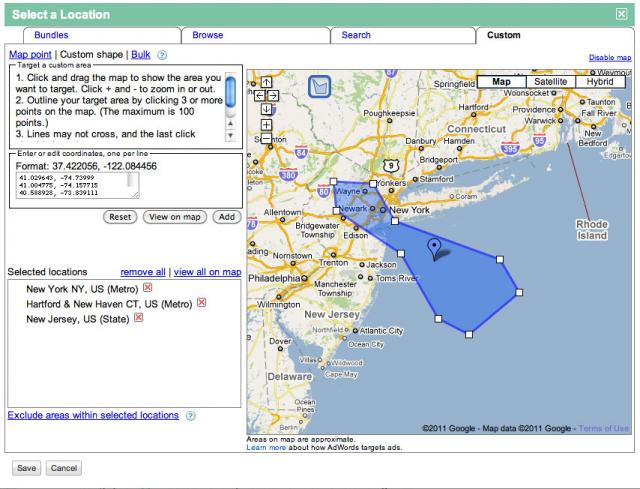Open the Terms of Use link
The height and width of the screenshot is (489, 640).
tap(603, 428)
